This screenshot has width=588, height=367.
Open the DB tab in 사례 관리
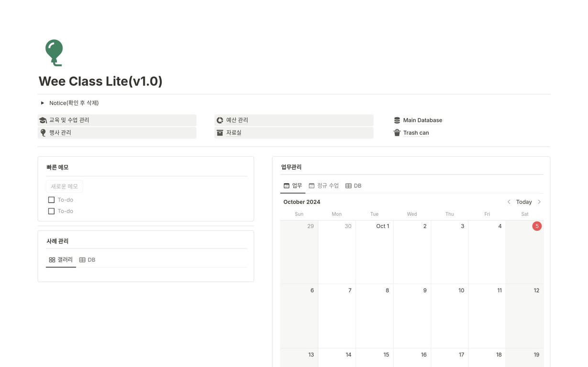[88, 260]
